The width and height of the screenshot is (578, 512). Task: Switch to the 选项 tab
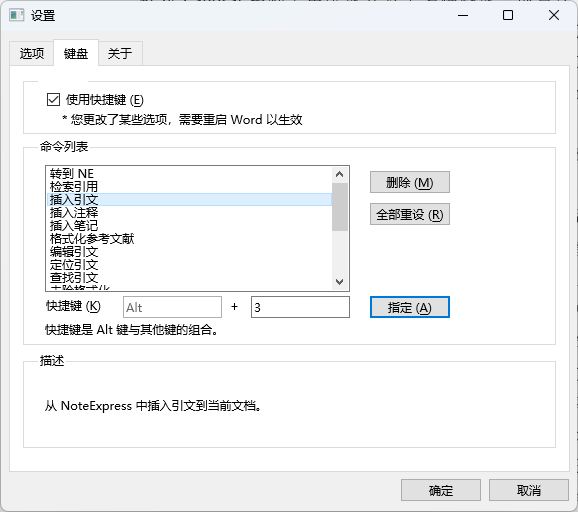click(x=32, y=53)
